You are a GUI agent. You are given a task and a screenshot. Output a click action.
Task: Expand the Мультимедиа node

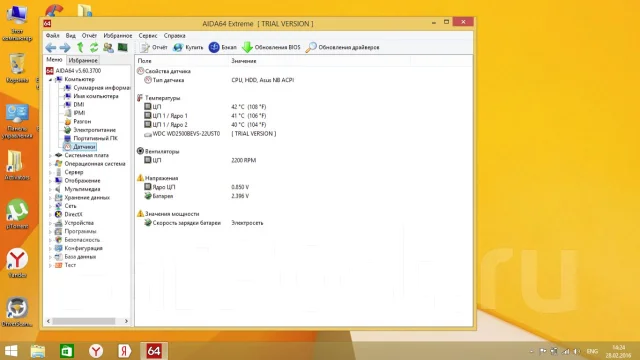pos(51,189)
